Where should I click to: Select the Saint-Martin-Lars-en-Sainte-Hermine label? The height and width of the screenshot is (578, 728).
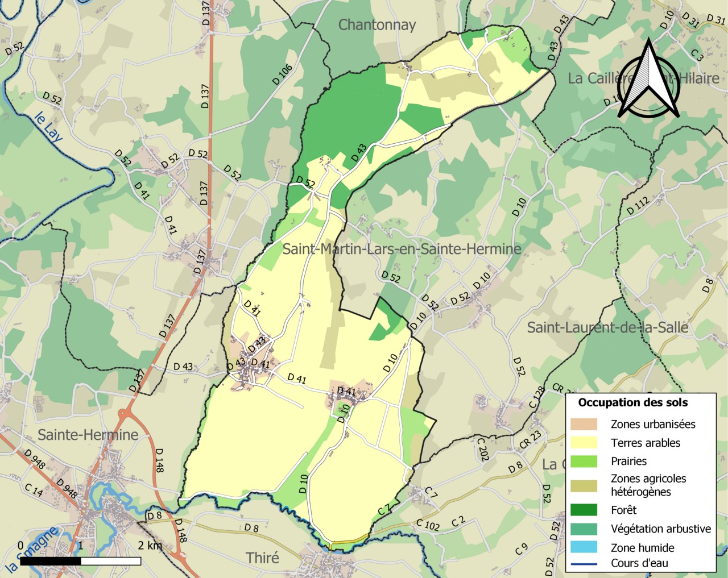(x=402, y=249)
